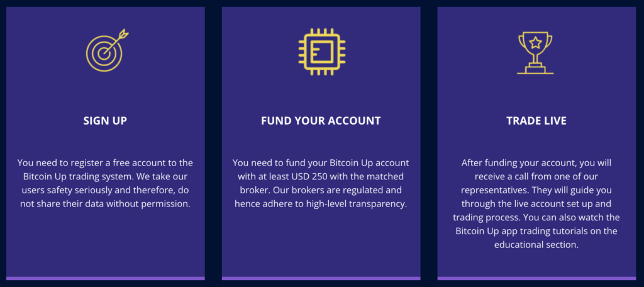Image resolution: width=644 pixels, height=287 pixels.
Task: Click the star on the trophy icon
Action: (x=536, y=42)
